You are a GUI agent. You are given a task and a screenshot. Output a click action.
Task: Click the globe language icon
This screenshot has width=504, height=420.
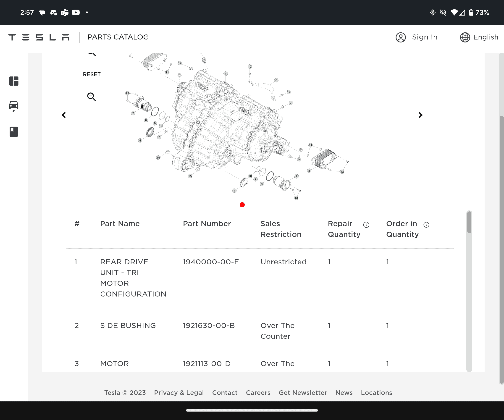(x=465, y=37)
